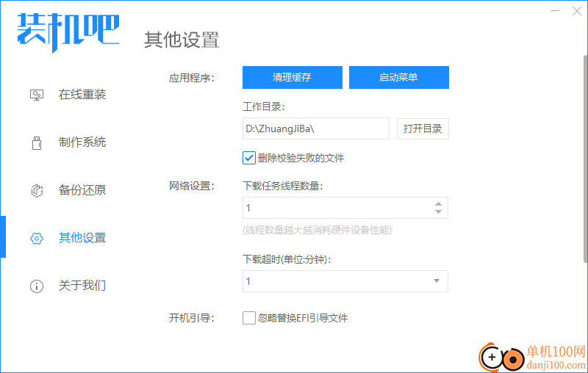The width and height of the screenshot is (588, 373).
Task: Click 打开目录 button
Action: pyautogui.click(x=423, y=128)
